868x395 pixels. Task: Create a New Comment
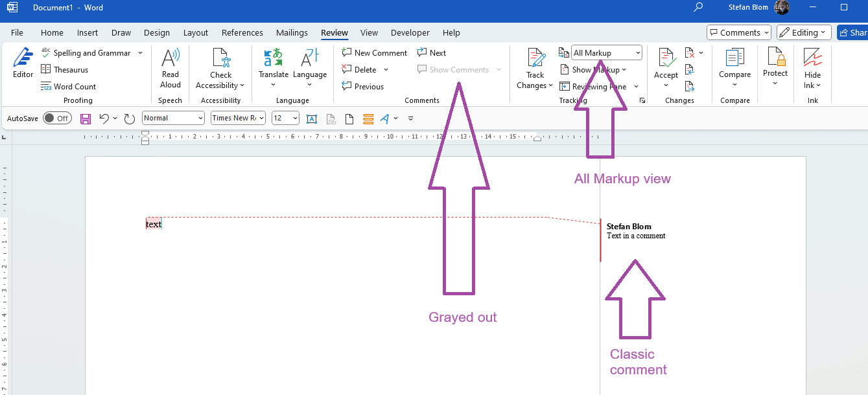point(374,52)
